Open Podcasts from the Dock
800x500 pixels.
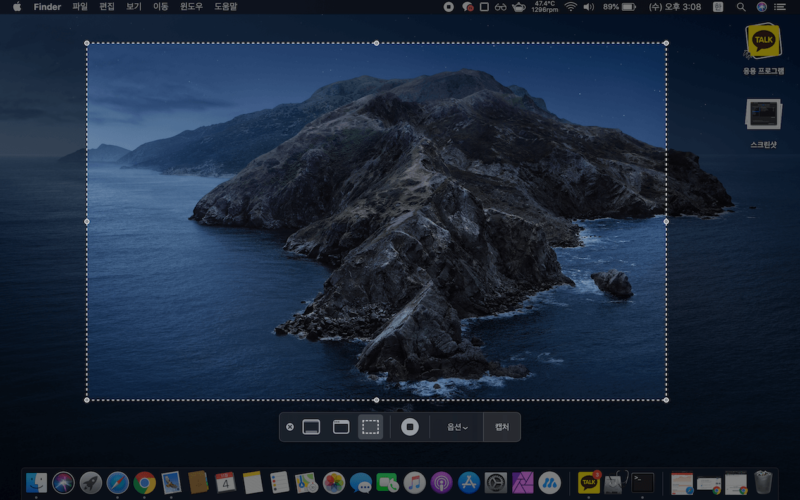442,483
